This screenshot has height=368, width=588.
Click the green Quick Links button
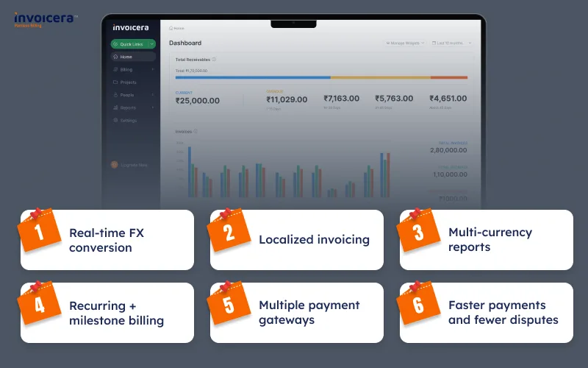[129, 44]
